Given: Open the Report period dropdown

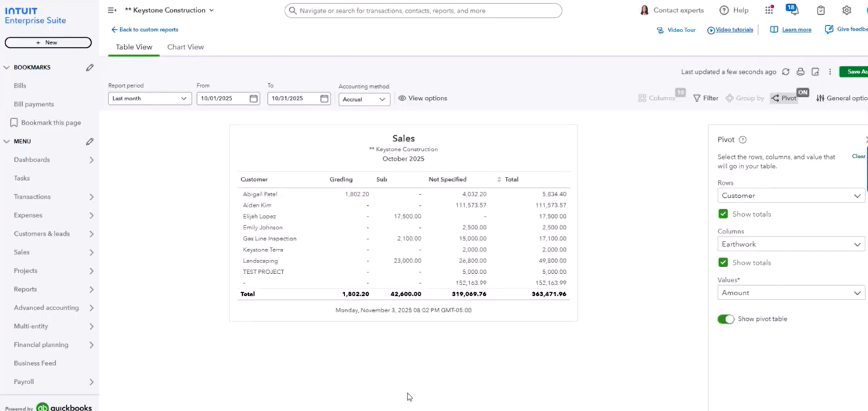Looking at the screenshot, I should tap(149, 98).
